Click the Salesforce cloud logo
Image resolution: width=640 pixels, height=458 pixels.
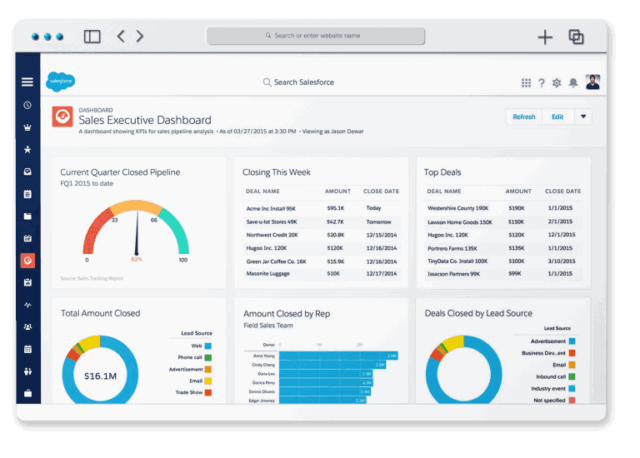point(60,82)
